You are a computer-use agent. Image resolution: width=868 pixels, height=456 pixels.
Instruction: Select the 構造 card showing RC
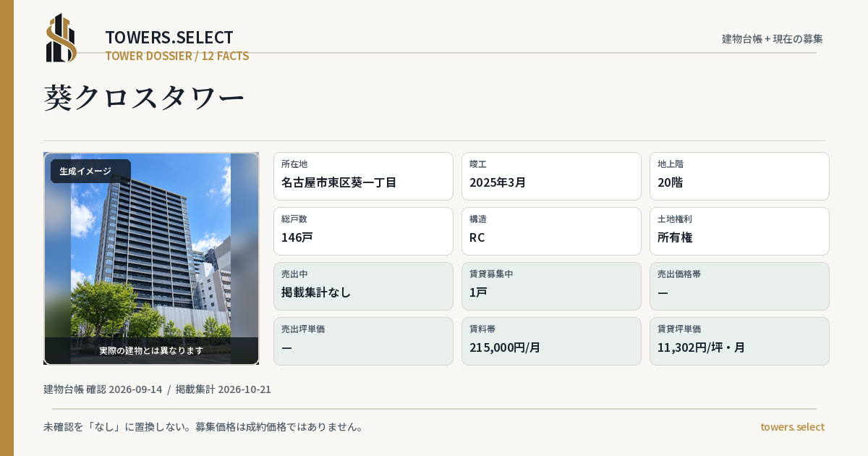coord(551,231)
